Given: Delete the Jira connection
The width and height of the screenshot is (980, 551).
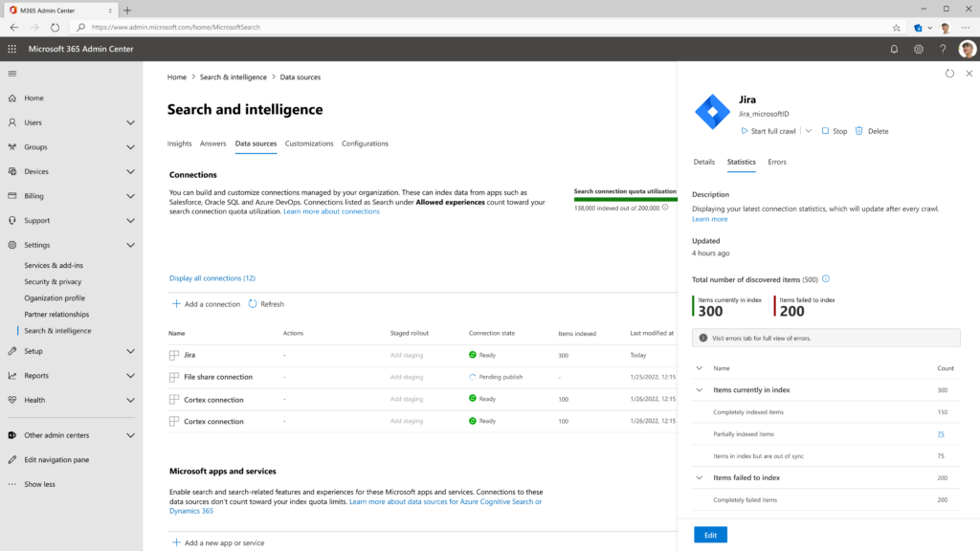Looking at the screenshot, I should coord(873,131).
